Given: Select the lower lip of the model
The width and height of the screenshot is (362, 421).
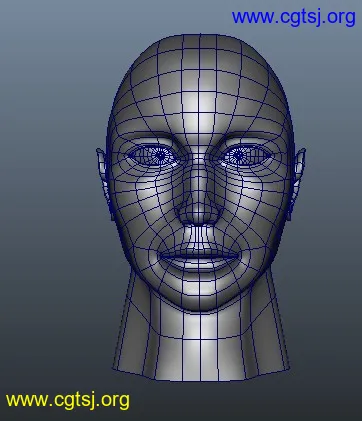Looking at the screenshot, I should [200, 263].
